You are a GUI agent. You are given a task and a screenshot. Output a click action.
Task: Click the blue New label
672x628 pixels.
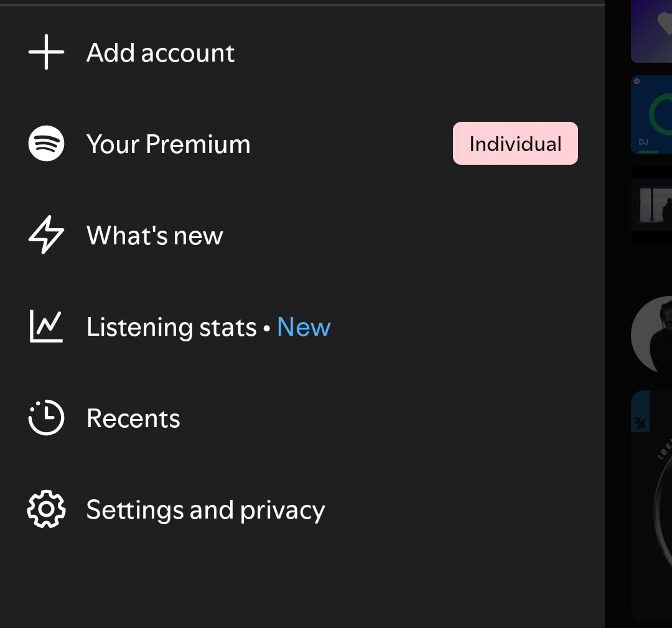[x=304, y=327]
